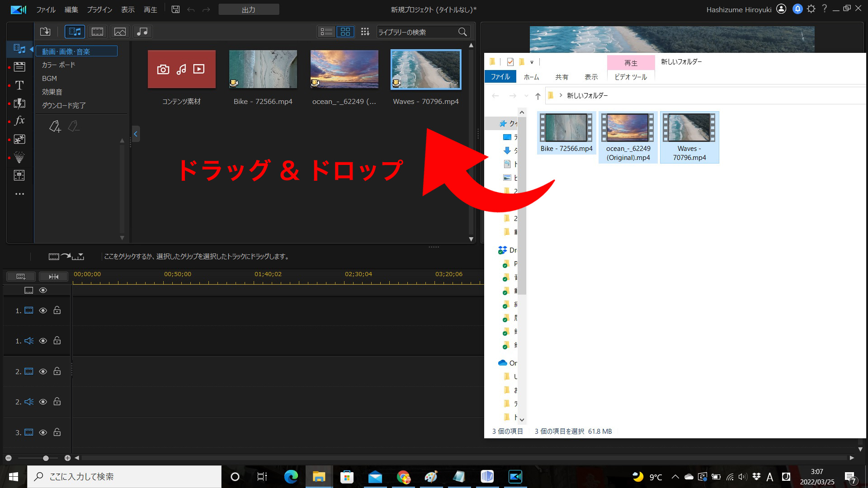Image resolution: width=868 pixels, height=488 pixels.
Task: Toggle visibility of video track 1
Action: [43, 310]
